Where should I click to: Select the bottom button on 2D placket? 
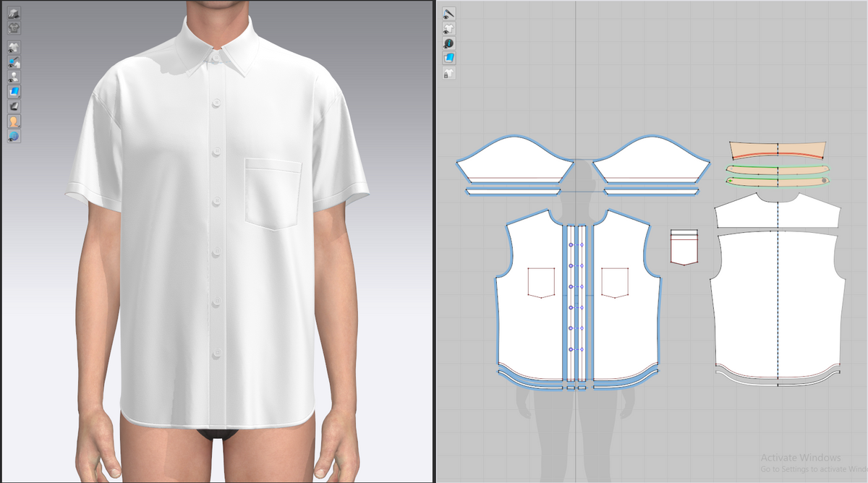click(571, 350)
